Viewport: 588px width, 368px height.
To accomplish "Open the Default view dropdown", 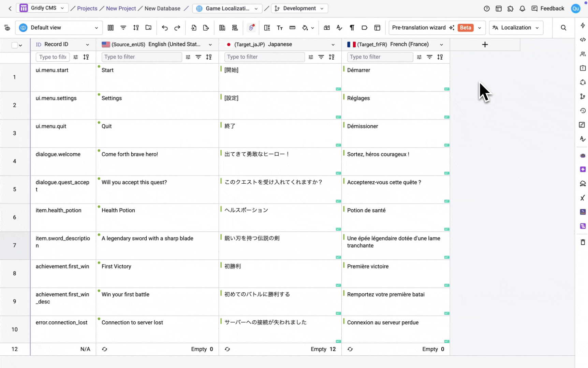I will [x=59, y=28].
